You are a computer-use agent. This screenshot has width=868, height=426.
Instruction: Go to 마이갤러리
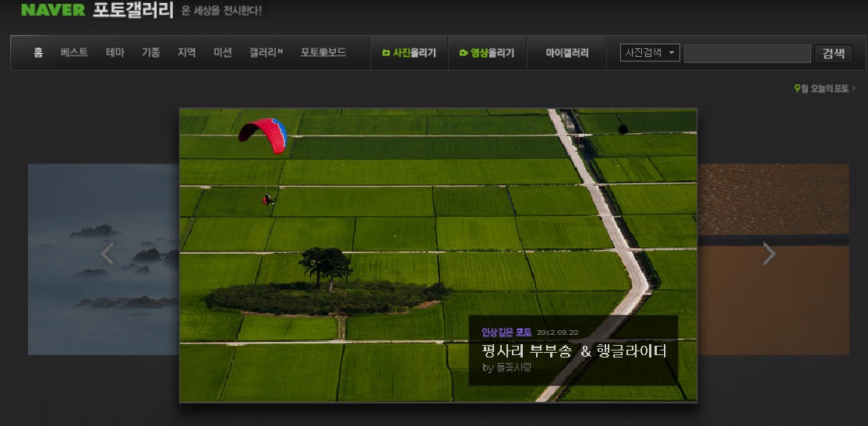point(566,53)
